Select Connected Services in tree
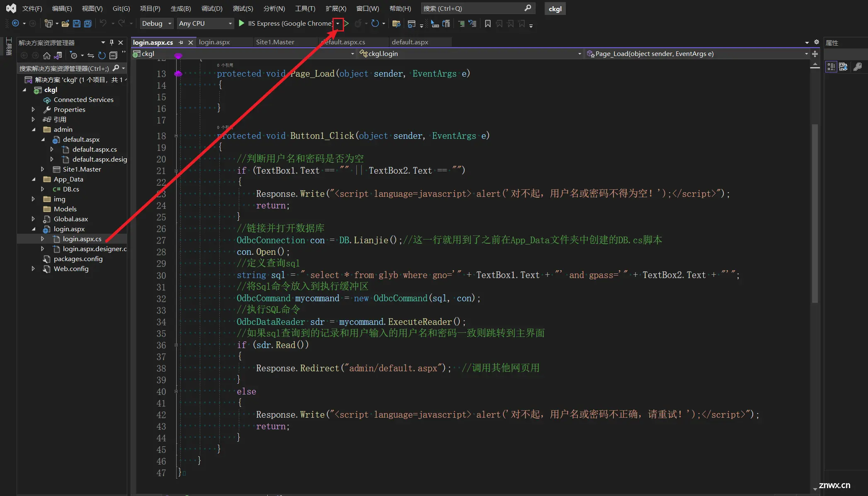 83,99
